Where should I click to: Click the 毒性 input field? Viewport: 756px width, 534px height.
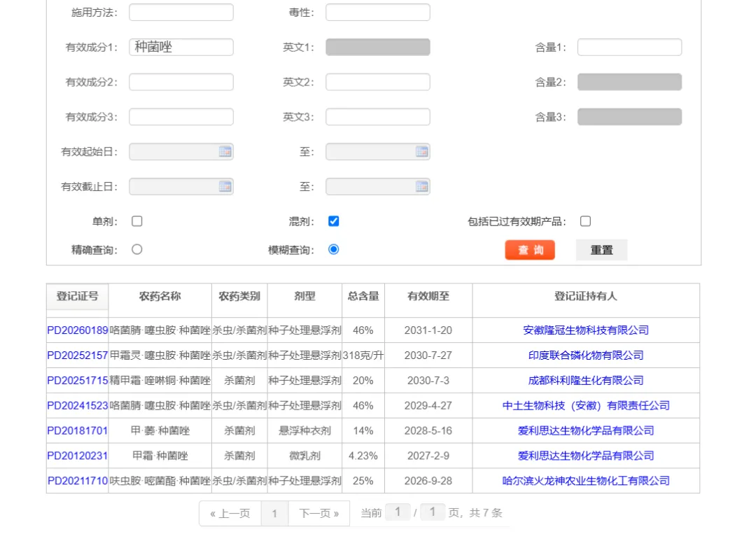point(378,11)
